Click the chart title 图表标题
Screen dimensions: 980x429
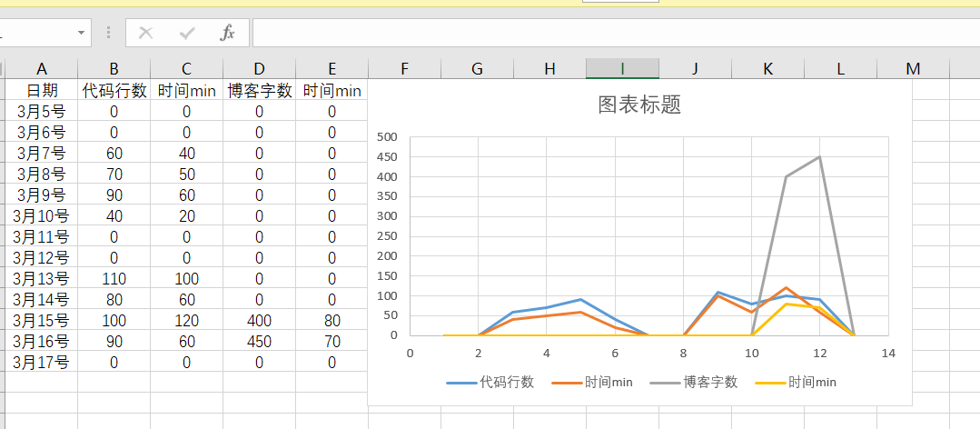(638, 105)
